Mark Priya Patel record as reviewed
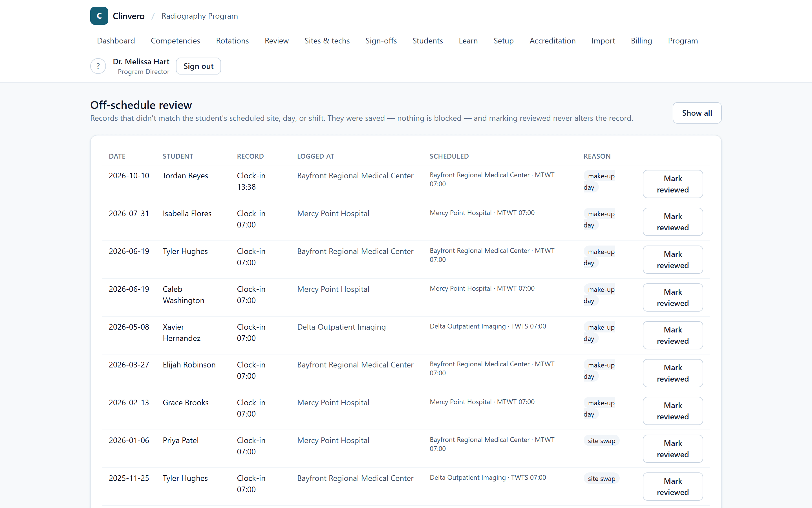The width and height of the screenshot is (812, 508). 673,448
